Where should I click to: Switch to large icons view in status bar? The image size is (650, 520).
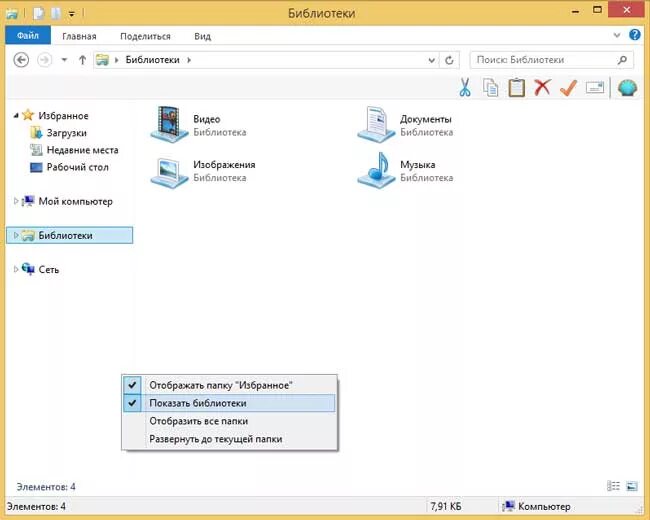click(x=632, y=486)
